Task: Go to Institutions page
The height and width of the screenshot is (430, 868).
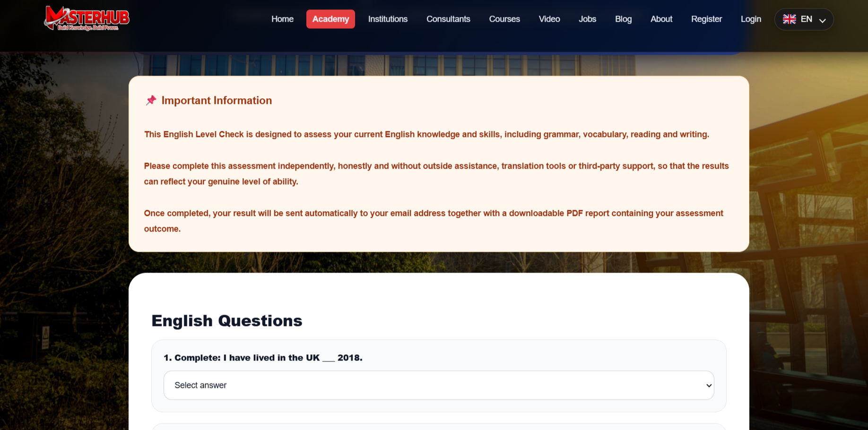Action: pos(388,19)
